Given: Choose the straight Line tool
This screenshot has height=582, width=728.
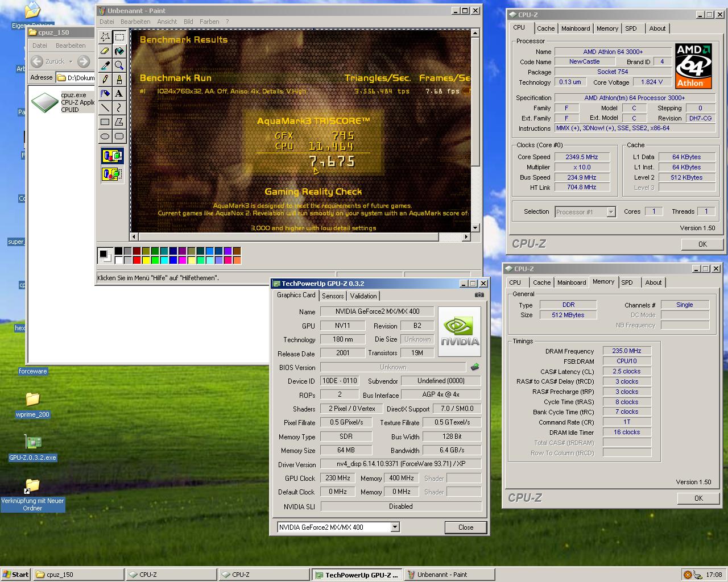Looking at the screenshot, I should coord(105,107).
